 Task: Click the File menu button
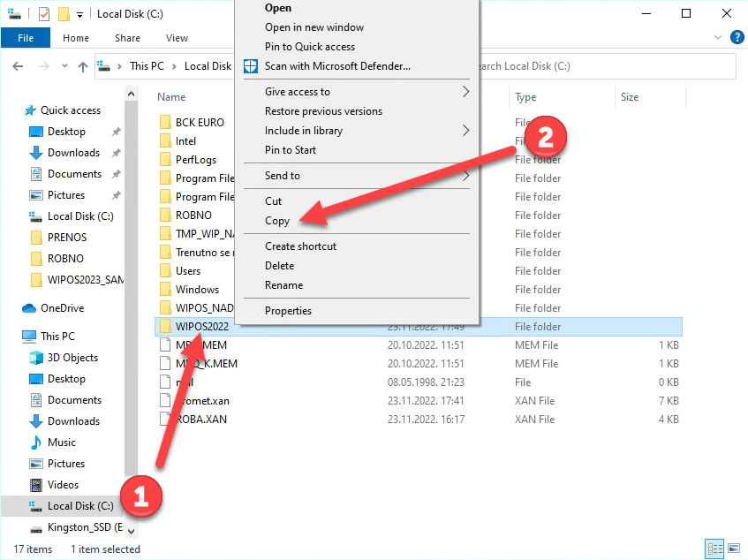pyautogui.click(x=26, y=38)
